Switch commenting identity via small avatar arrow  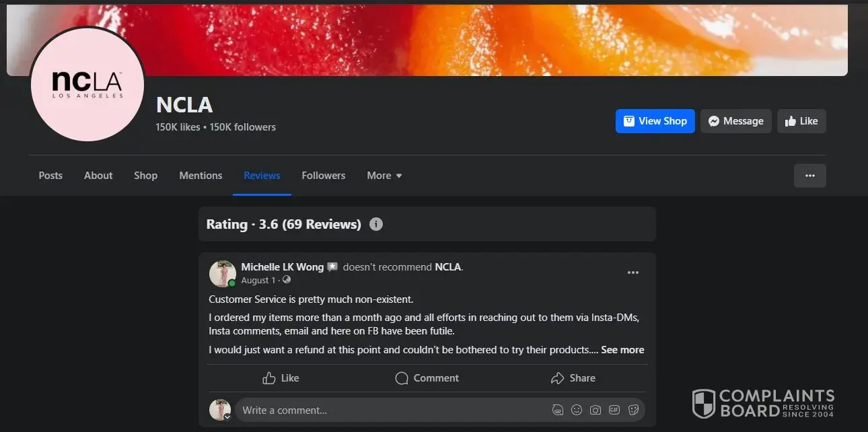tap(227, 417)
